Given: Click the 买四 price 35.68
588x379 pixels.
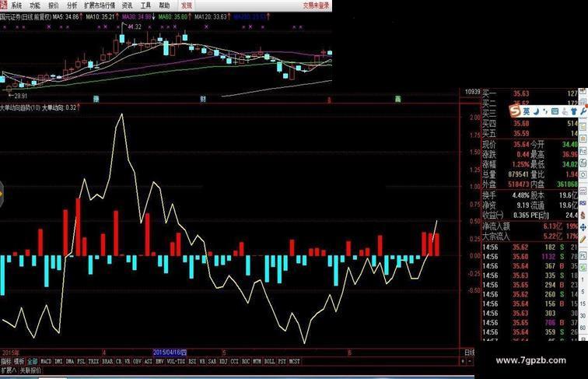Looking at the screenshot, I should [521, 124].
